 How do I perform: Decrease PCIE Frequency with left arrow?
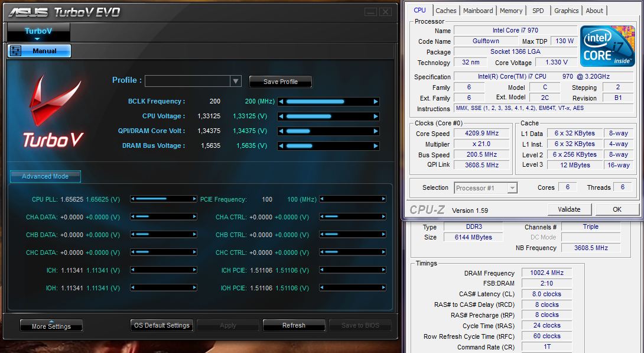[x=322, y=199]
